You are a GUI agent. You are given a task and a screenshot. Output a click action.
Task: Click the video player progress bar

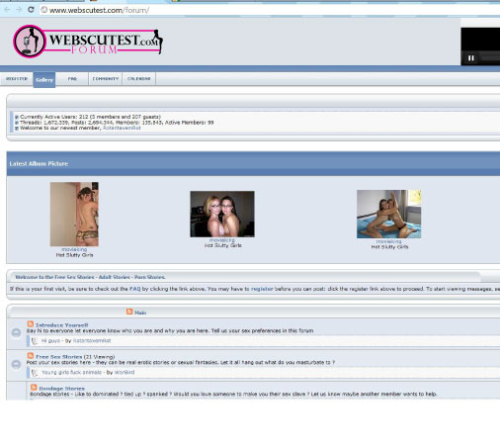pyautogui.click(x=490, y=58)
